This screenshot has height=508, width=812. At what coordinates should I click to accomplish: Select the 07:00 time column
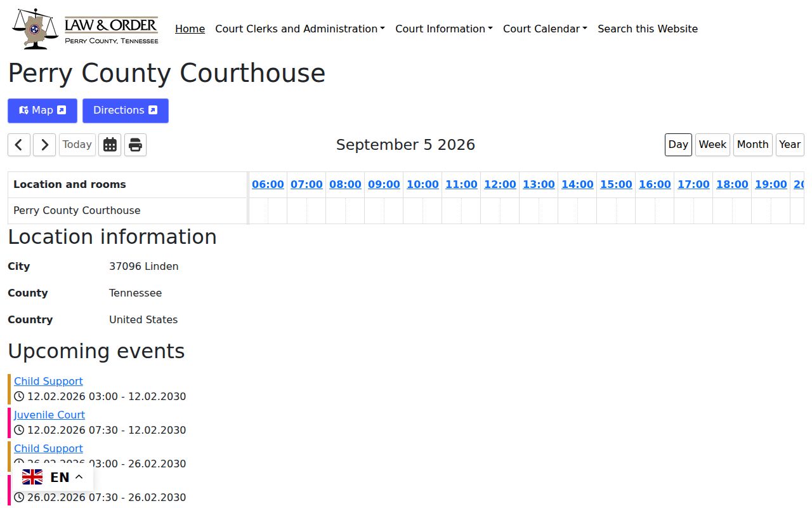[x=306, y=185]
